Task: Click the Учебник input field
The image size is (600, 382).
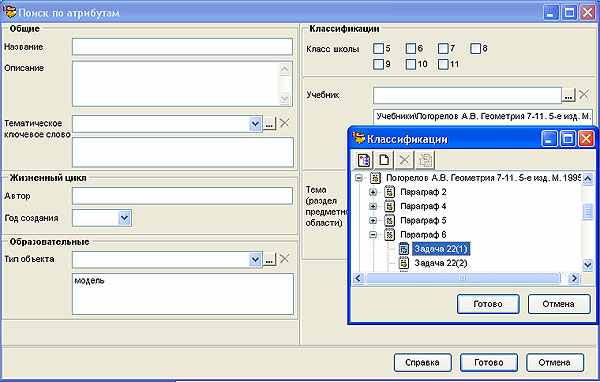Action: coord(467,95)
